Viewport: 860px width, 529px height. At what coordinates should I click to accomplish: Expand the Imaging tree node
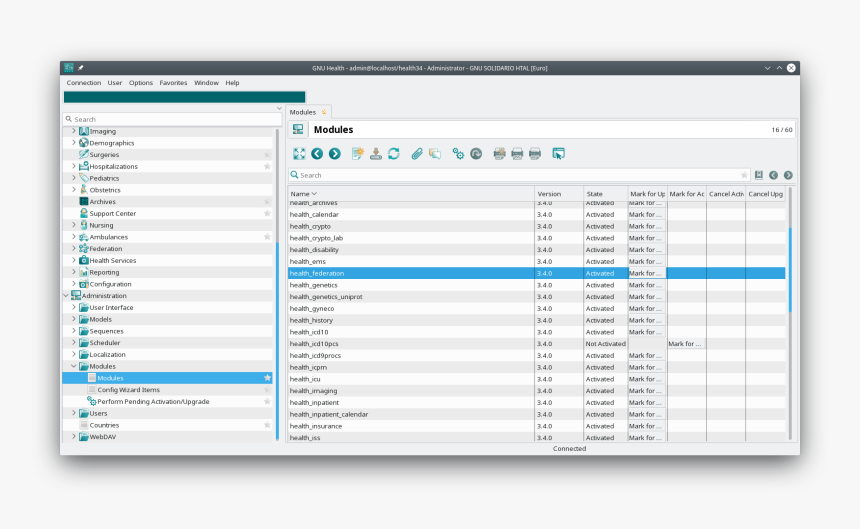74,131
